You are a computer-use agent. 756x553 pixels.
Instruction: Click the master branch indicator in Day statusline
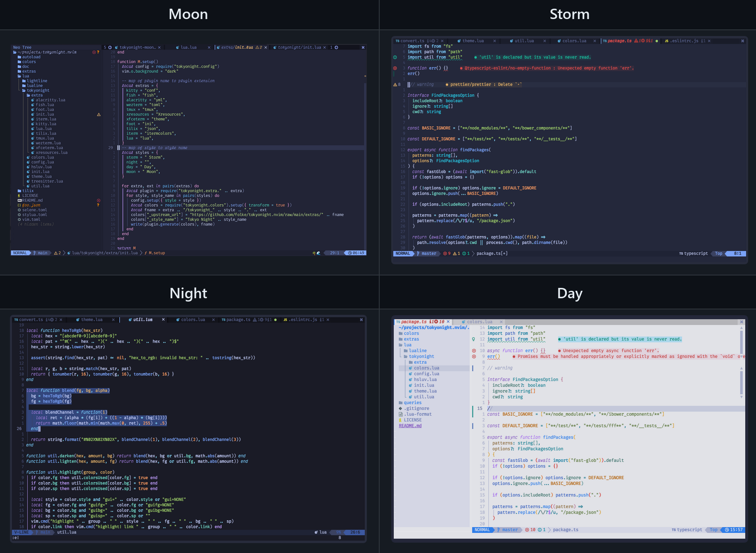[508, 530]
